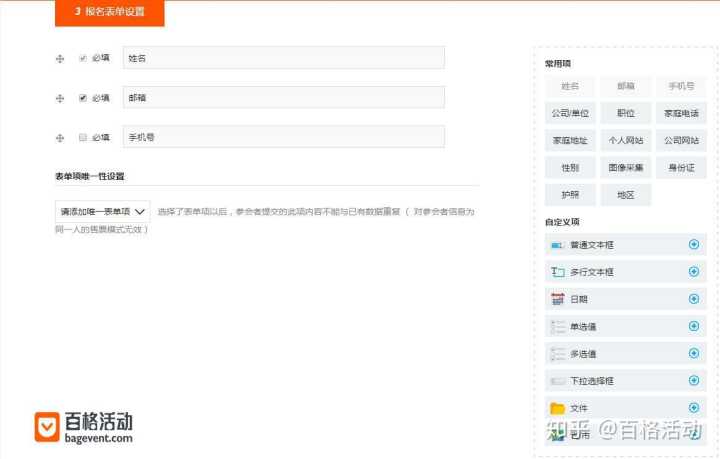Enable the 必填 checkbox for 手机号
Image resolution: width=720 pixels, height=459 pixels.
tap(83, 138)
